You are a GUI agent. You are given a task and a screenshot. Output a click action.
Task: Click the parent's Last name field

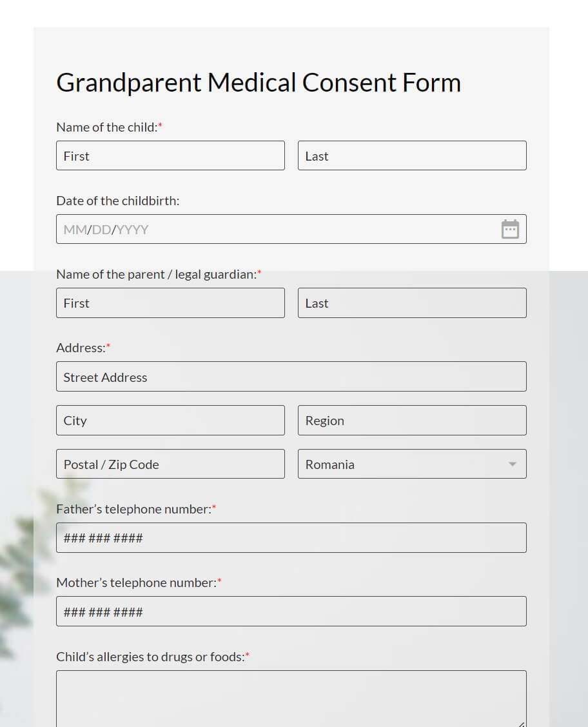tap(412, 303)
